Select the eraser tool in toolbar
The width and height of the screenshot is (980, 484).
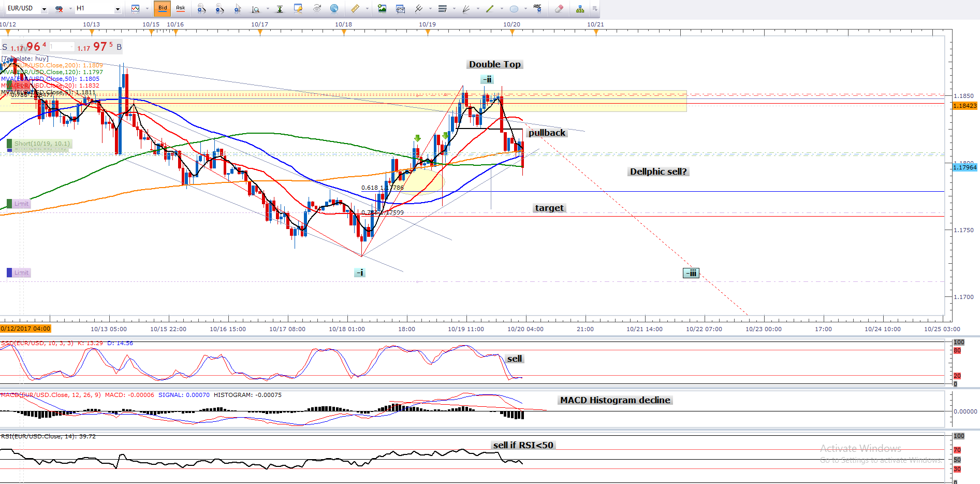559,8
